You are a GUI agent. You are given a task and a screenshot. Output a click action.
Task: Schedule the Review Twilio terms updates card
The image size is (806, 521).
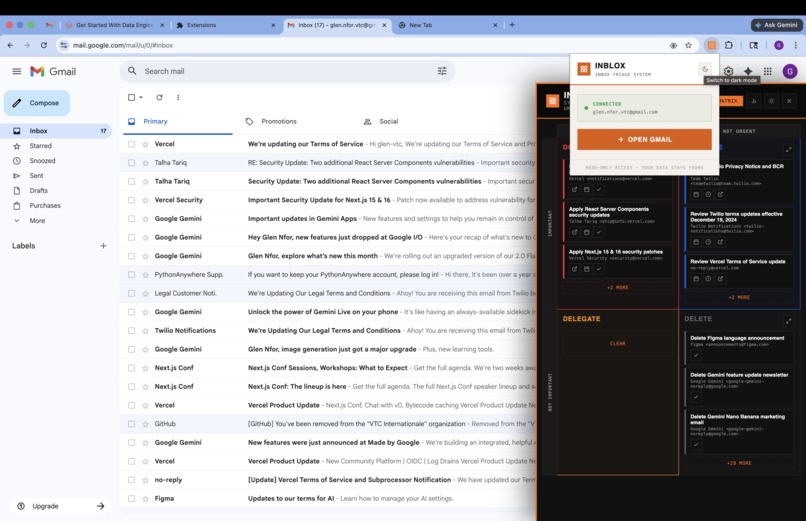696,242
